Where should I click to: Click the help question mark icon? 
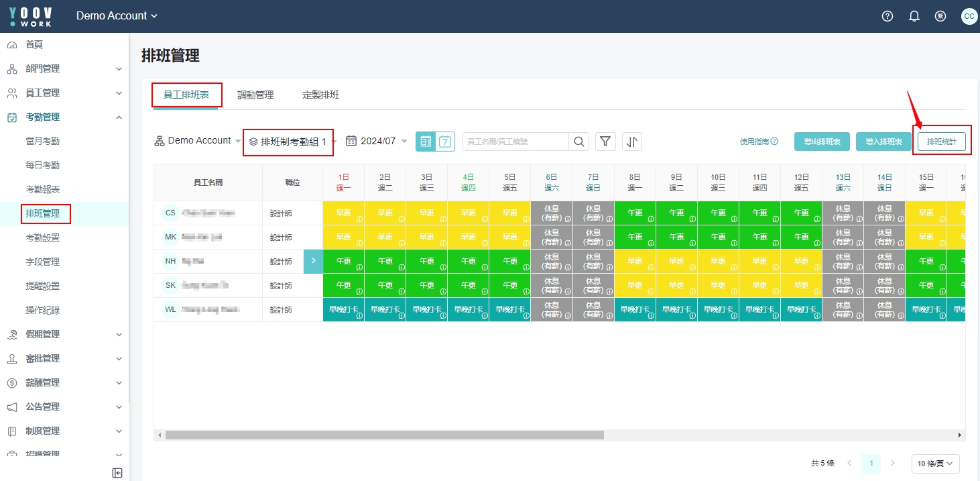click(887, 16)
